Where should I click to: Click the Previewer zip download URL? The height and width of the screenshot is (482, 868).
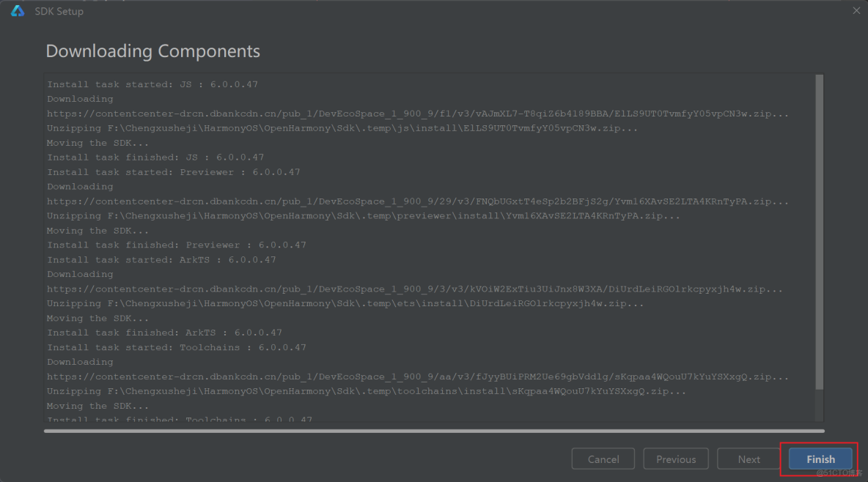(418, 201)
